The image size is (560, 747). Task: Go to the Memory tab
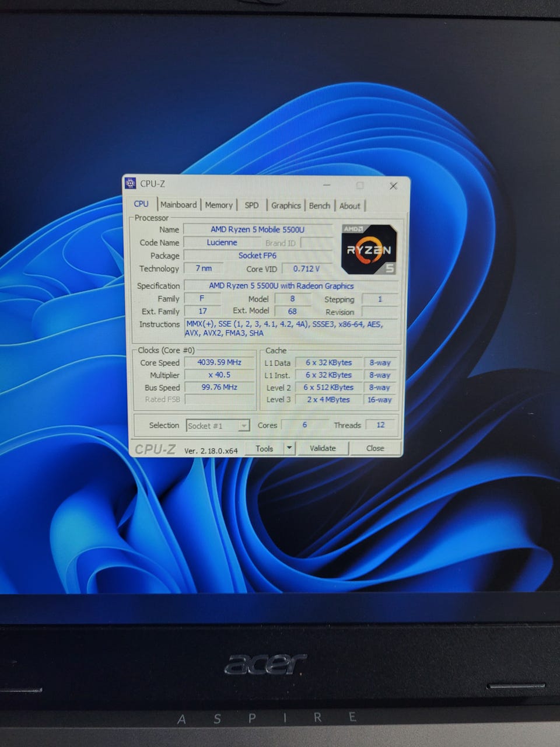pyautogui.click(x=219, y=205)
